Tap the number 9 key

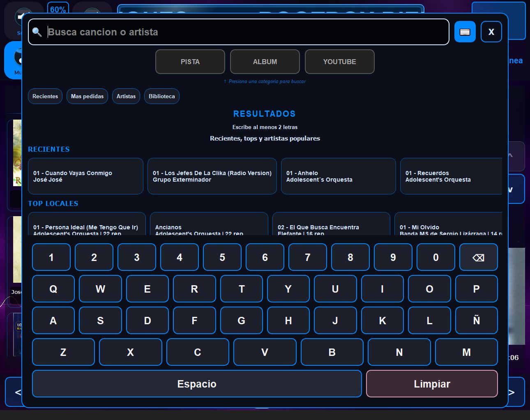[393, 257]
